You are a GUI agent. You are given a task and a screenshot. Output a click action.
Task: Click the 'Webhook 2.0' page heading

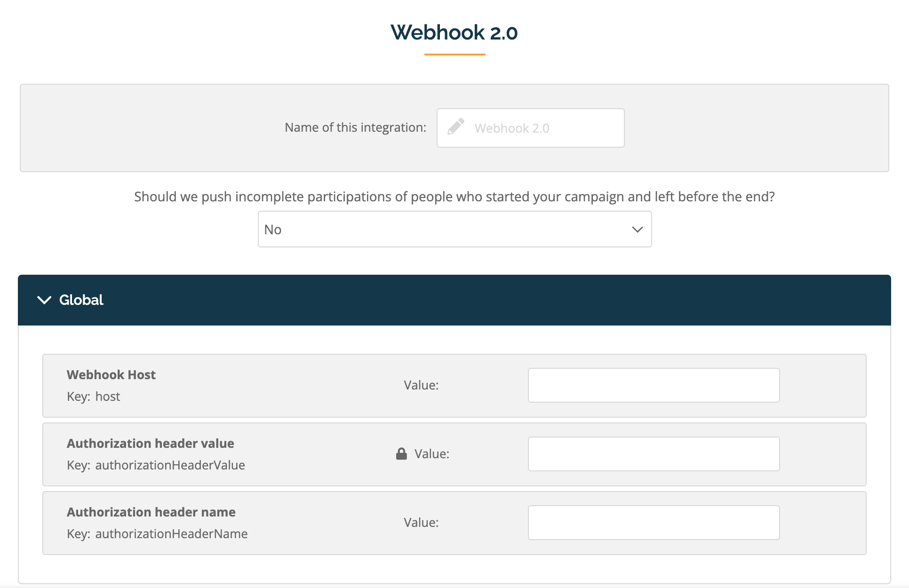point(454,32)
